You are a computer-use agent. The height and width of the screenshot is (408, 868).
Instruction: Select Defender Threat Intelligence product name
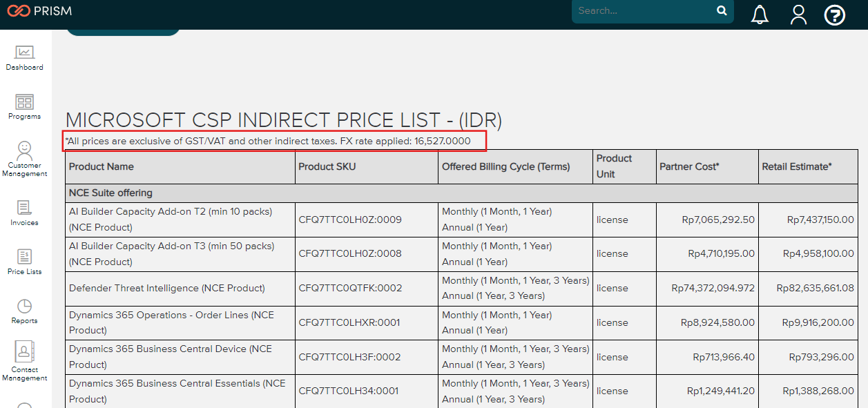pos(167,289)
